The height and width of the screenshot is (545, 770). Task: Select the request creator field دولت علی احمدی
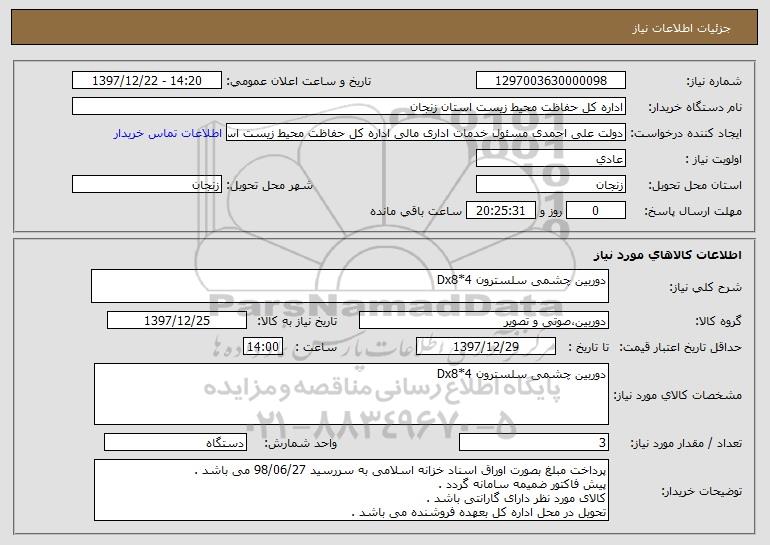pyautogui.click(x=425, y=133)
